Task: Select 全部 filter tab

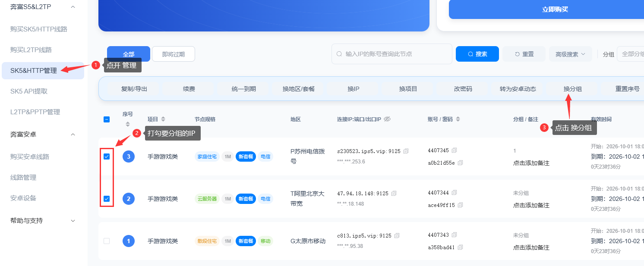Action: 129,54
